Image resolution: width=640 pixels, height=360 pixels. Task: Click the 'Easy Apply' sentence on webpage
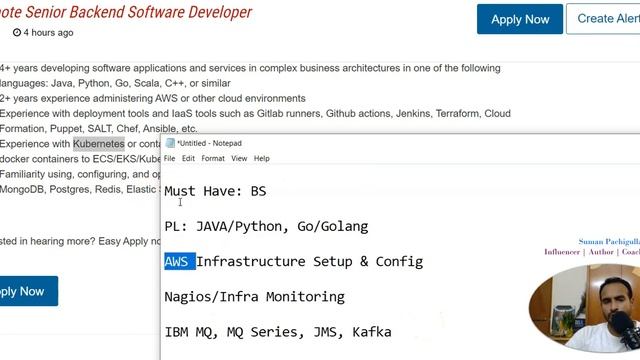click(x=80, y=241)
